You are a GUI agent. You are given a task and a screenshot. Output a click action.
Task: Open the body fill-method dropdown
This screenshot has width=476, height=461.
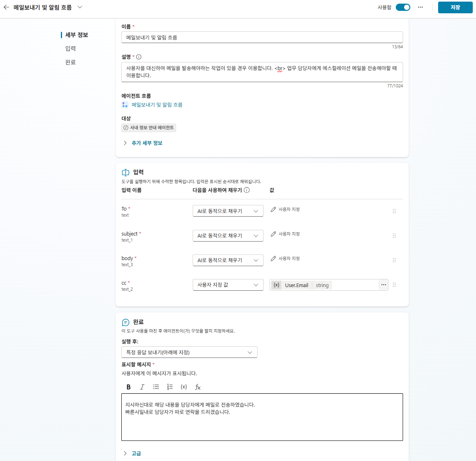point(228,260)
